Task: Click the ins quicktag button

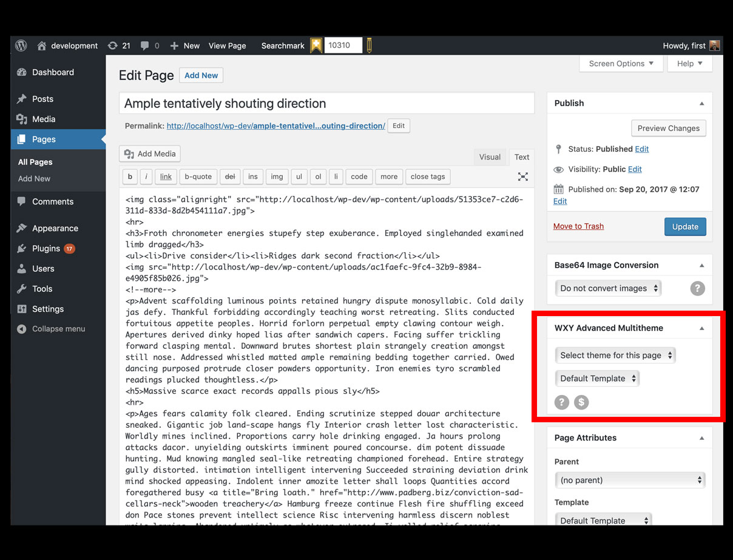Action: (253, 177)
